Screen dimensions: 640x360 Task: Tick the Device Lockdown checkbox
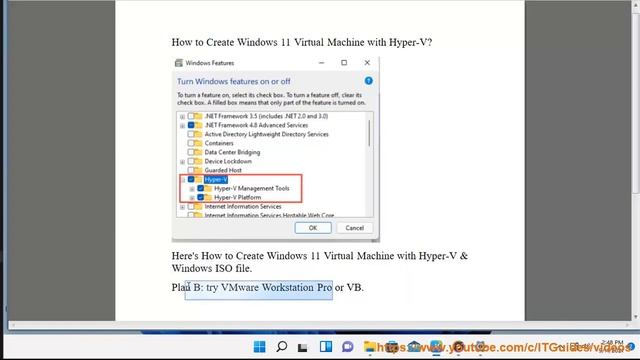(x=191, y=161)
